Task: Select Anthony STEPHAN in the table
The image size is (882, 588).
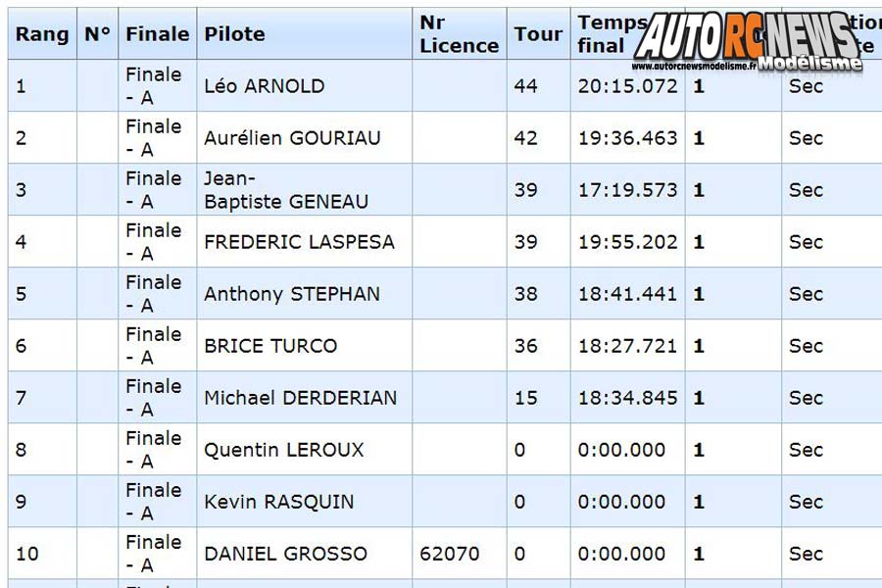Action: click(291, 294)
